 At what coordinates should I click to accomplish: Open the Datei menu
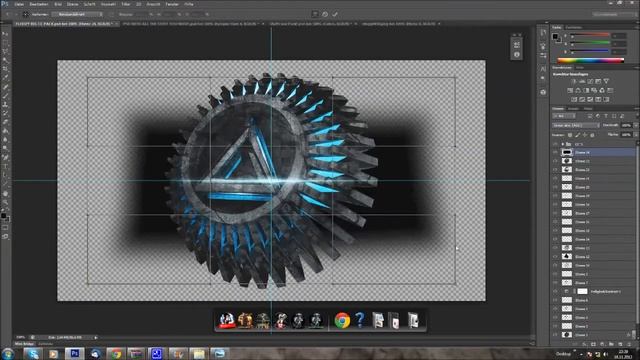(19, 4)
